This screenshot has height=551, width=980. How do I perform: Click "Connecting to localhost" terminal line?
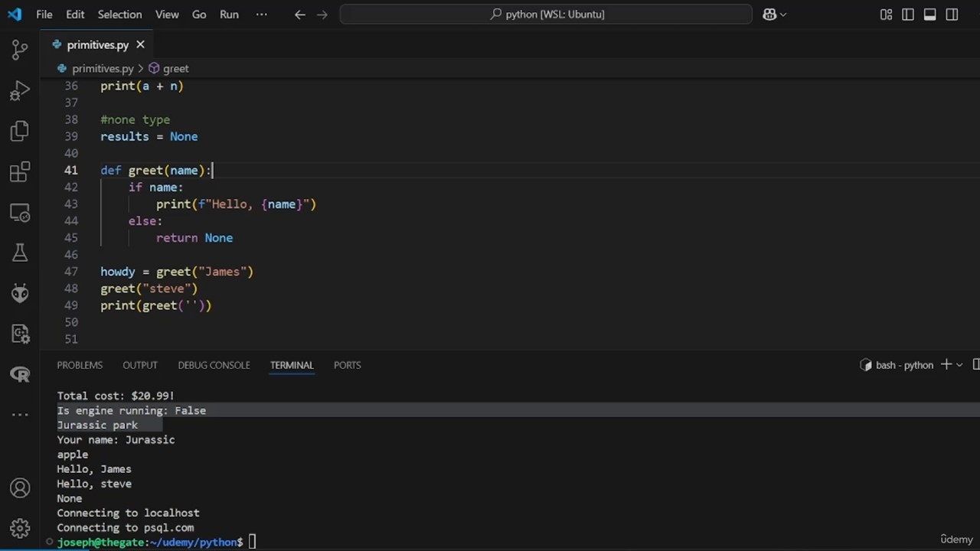click(x=128, y=514)
